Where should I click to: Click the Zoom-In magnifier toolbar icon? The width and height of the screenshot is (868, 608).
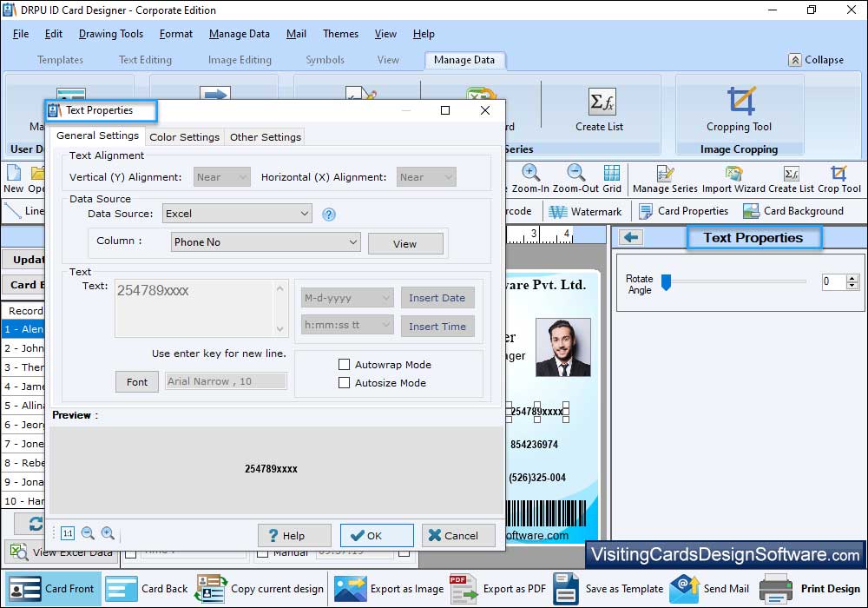[530, 173]
